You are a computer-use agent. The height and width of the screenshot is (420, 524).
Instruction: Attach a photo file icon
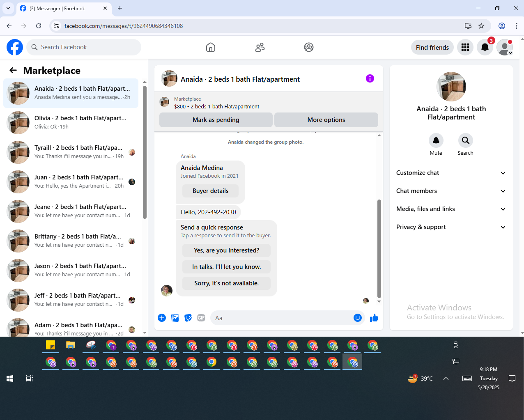(x=175, y=318)
